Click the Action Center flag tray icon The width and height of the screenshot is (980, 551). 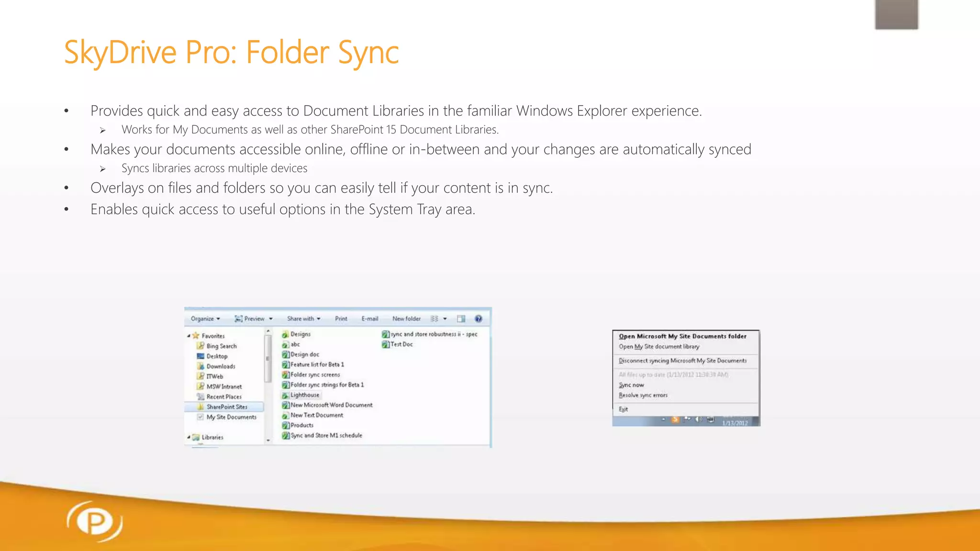687,419
